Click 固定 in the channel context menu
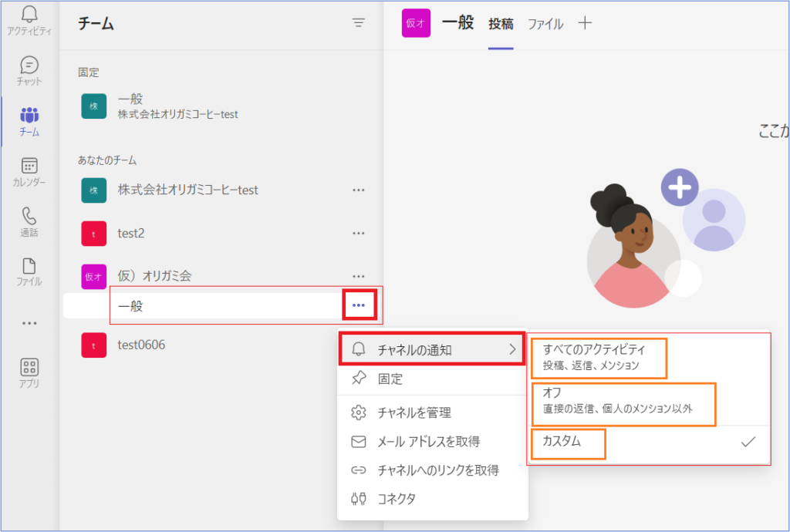 (x=390, y=379)
